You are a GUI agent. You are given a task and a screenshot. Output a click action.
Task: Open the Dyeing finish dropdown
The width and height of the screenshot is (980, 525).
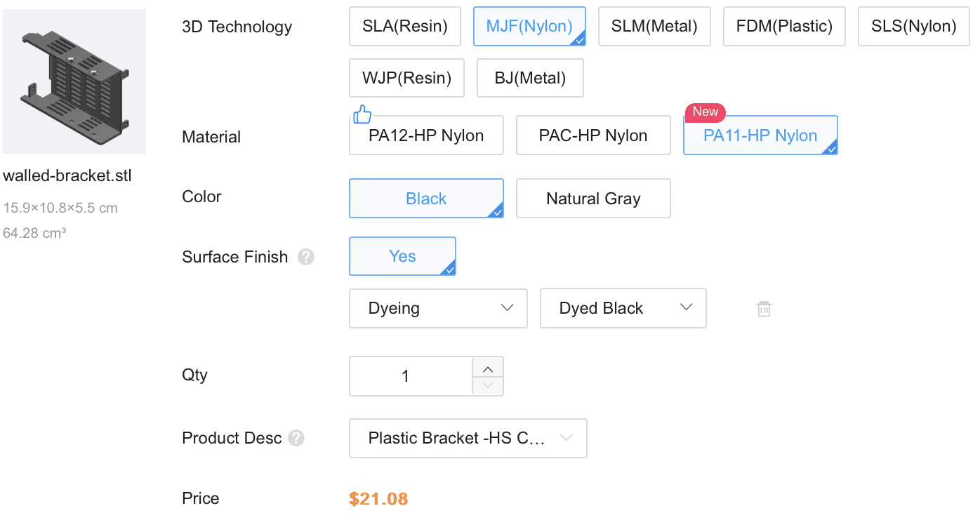coord(438,308)
